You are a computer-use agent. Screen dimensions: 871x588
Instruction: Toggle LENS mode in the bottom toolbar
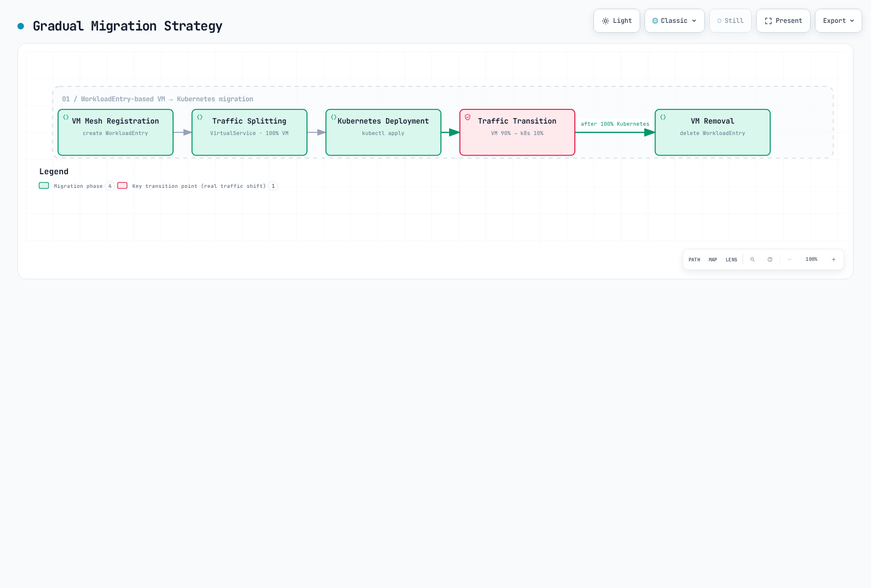732,260
